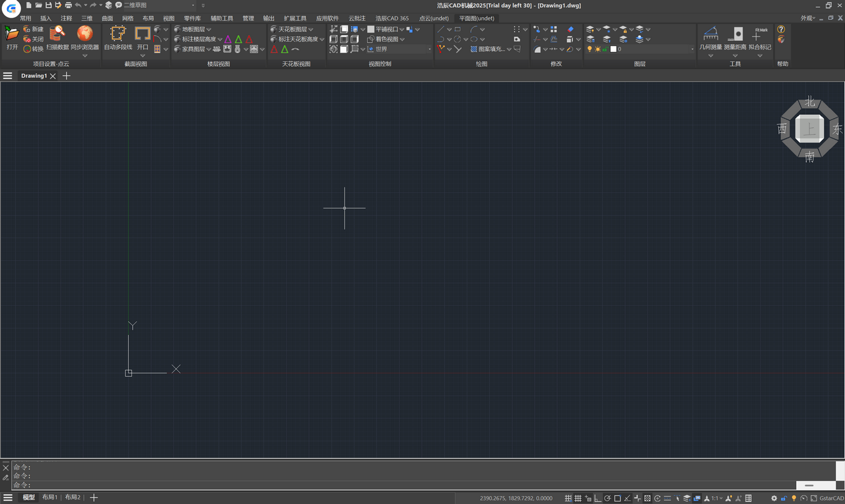Image resolution: width=845 pixels, height=504 pixels.
Task: Toggle ortho mode in status bar
Action: [597, 498]
